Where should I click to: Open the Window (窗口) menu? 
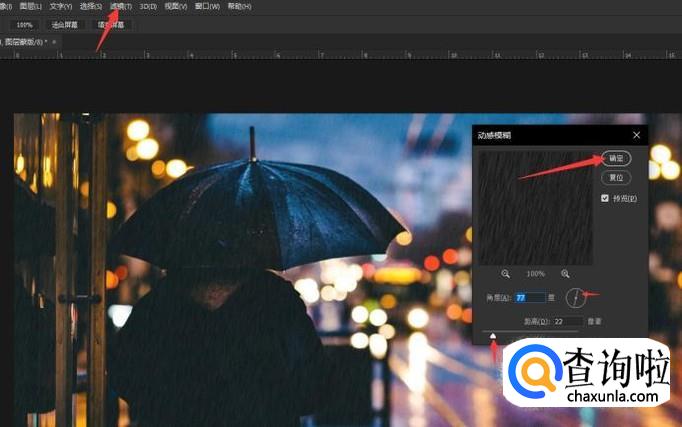[x=207, y=6]
